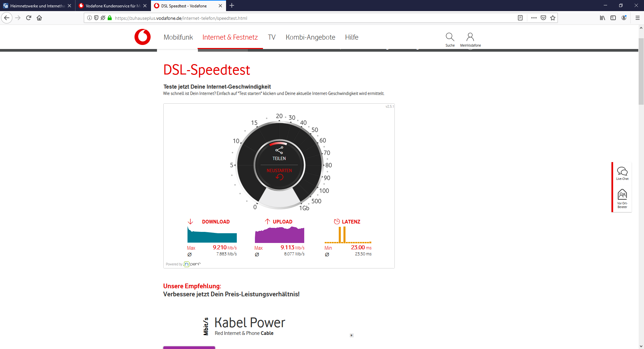Close the Heimnetzwerke und Internet tab
Screen dimensions: 644x349
point(69,6)
